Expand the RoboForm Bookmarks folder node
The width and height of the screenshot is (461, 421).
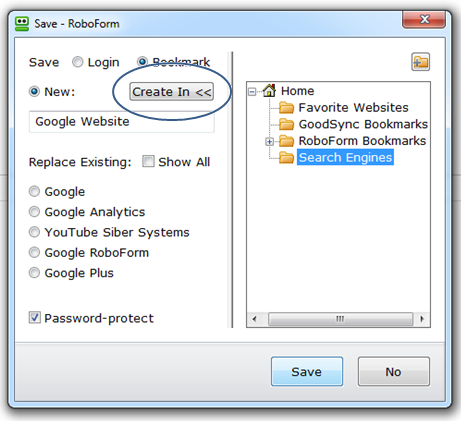269,142
